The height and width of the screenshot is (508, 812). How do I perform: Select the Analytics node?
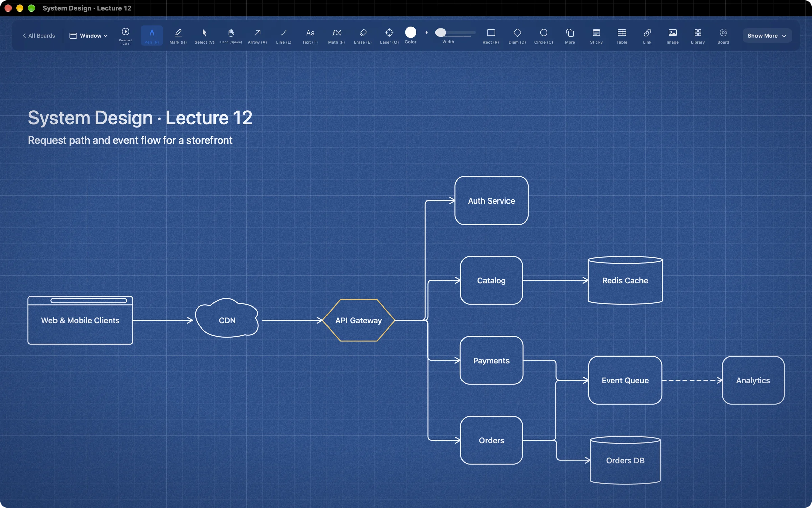click(x=753, y=380)
